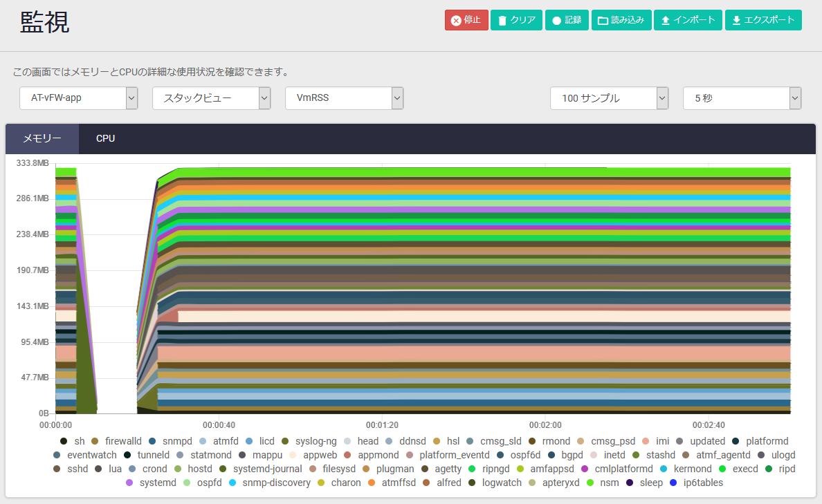The image size is (822, 504).
Task: Toggle head series in legend
Action: point(361,441)
